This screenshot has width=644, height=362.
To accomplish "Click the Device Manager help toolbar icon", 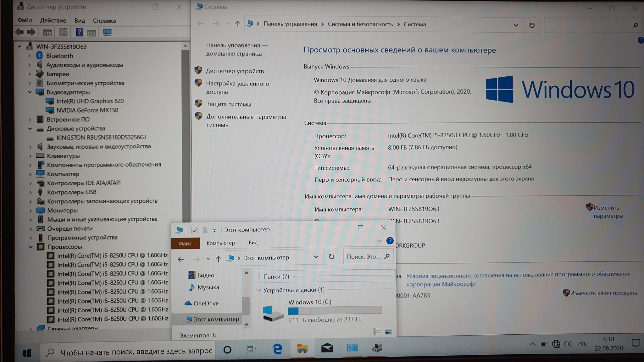I will point(79,32).
